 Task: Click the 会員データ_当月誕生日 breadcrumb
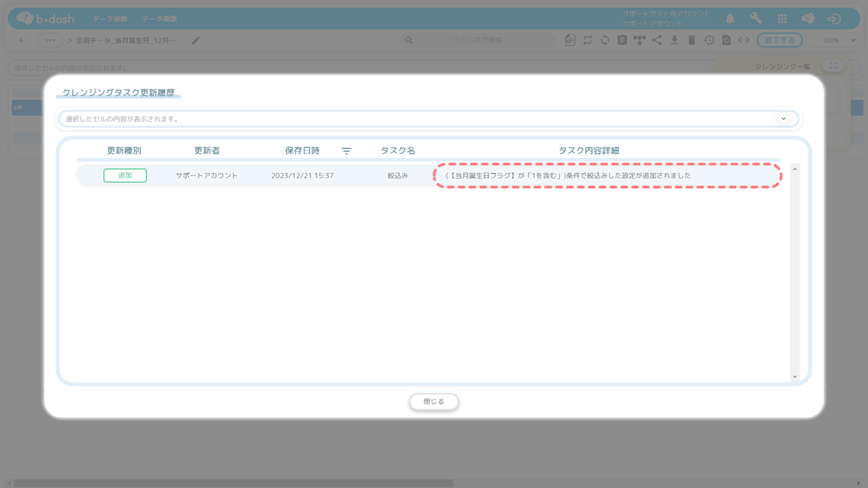(126, 40)
